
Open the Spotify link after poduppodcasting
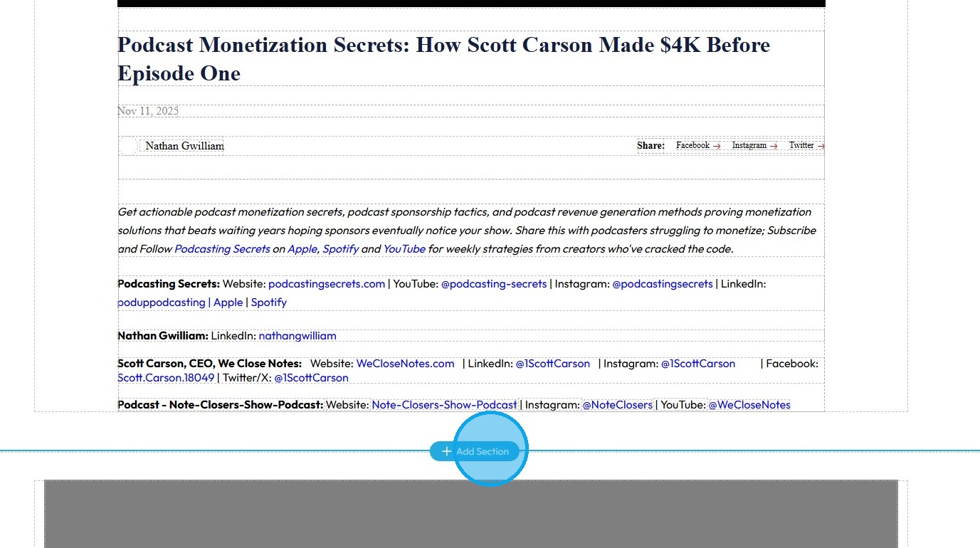269,302
